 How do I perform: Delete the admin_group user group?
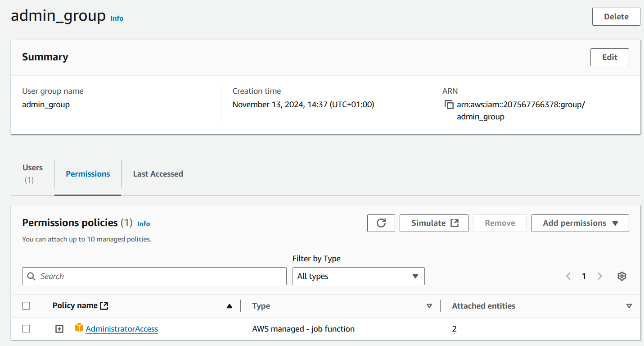click(x=616, y=17)
